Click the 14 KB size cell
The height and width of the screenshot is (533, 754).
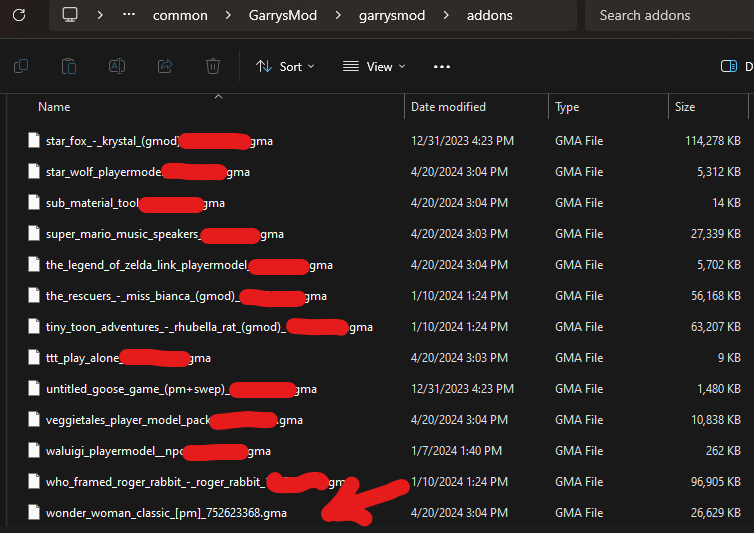pyautogui.click(x=726, y=203)
